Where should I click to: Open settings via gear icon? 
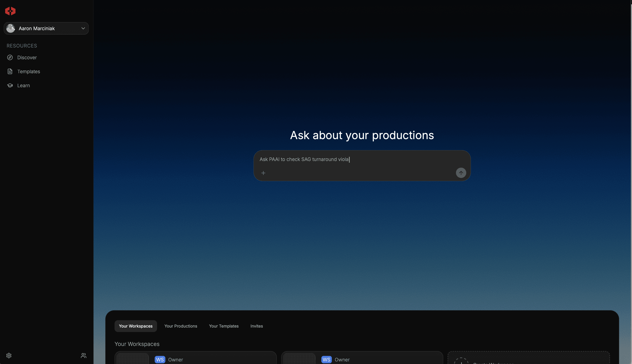tap(9, 355)
